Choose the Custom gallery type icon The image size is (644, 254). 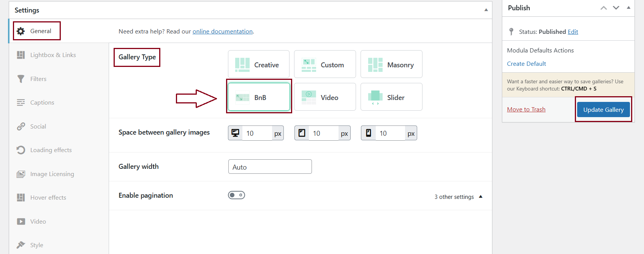(309, 65)
